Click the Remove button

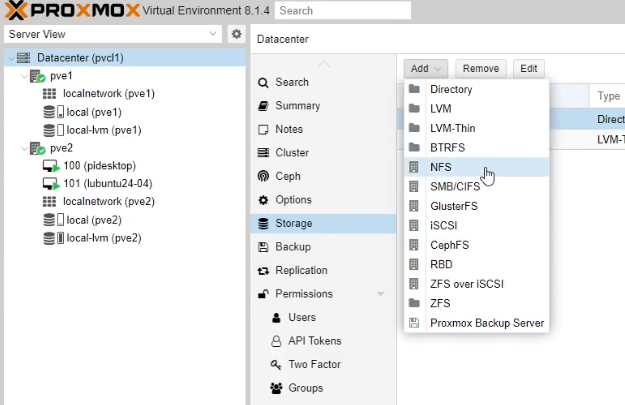click(x=481, y=69)
